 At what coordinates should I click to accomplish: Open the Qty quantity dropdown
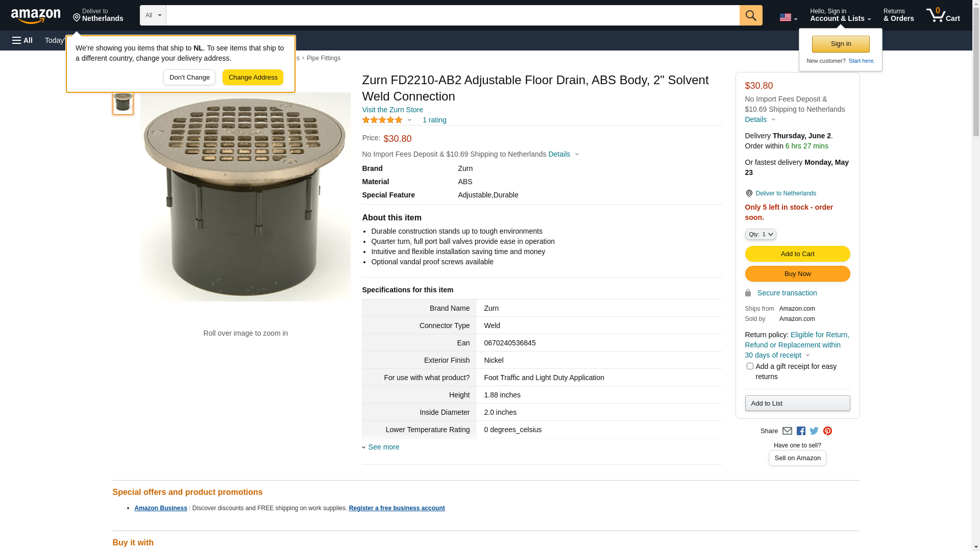pyautogui.click(x=760, y=234)
